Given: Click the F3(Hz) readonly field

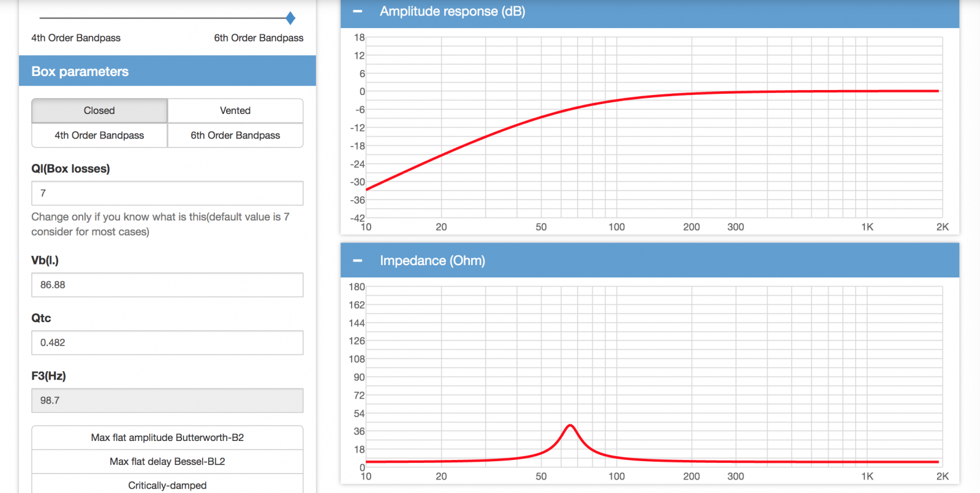Looking at the screenshot, I should [x=167, y=401].
